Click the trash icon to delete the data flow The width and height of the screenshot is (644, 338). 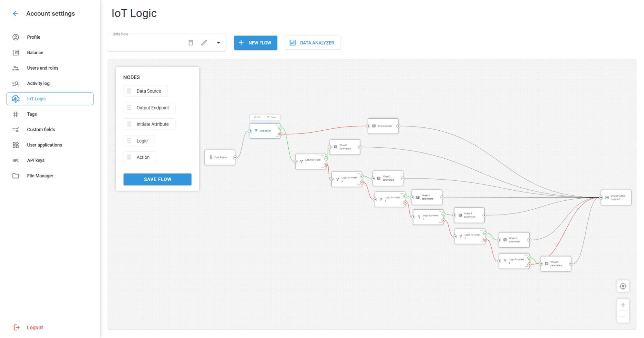190,42
